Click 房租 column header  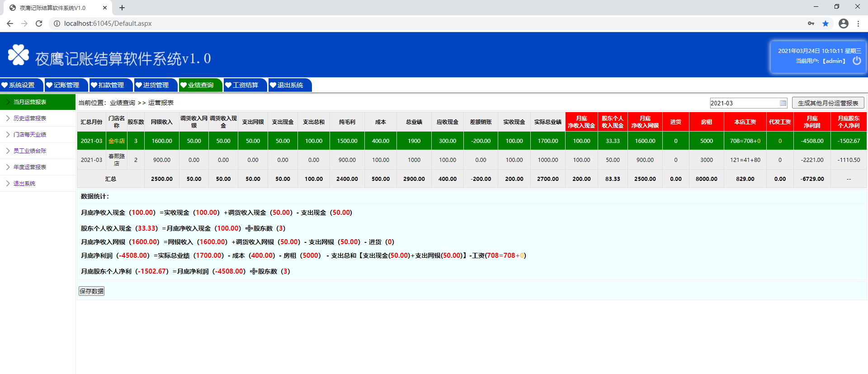(x=707, y=122)
